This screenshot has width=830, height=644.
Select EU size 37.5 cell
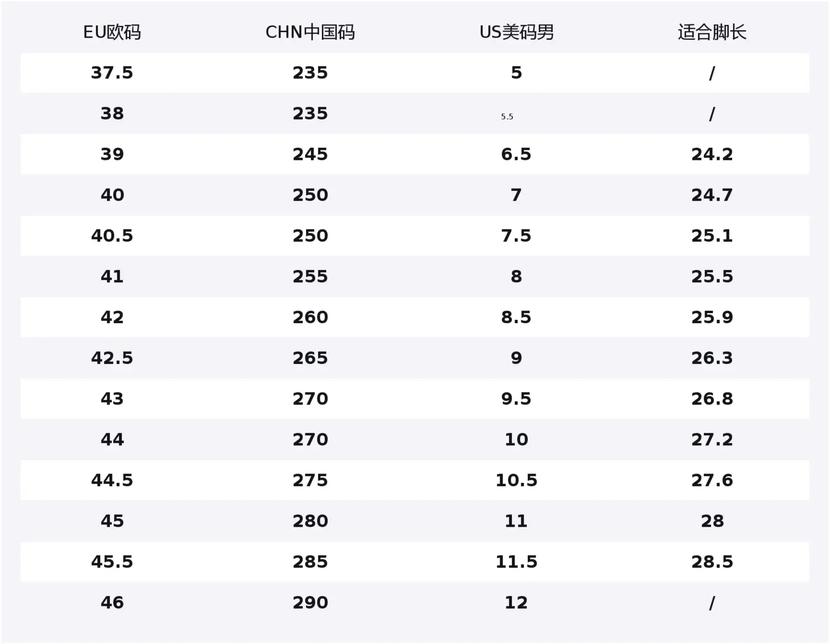[112, 73]
